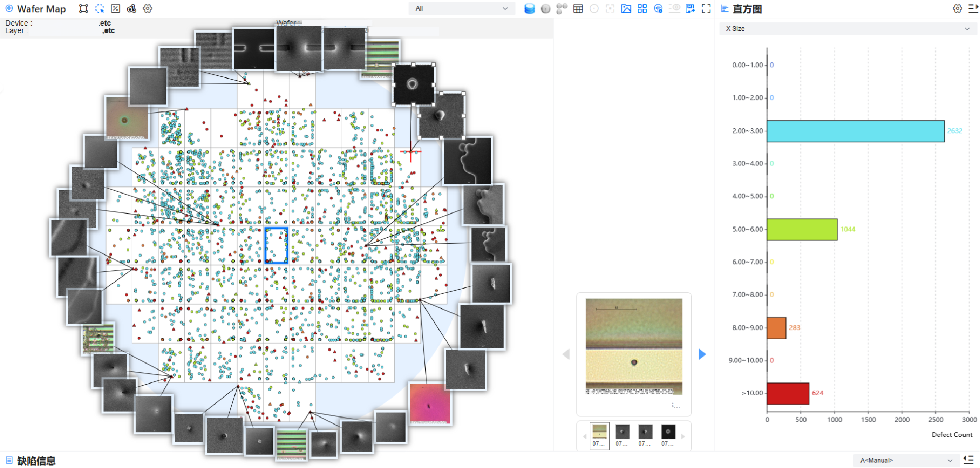The width and height of the screenshot is (980, 468).
Task: Toggle the eye visibility icon in toolbar
Action: point(674,9)
